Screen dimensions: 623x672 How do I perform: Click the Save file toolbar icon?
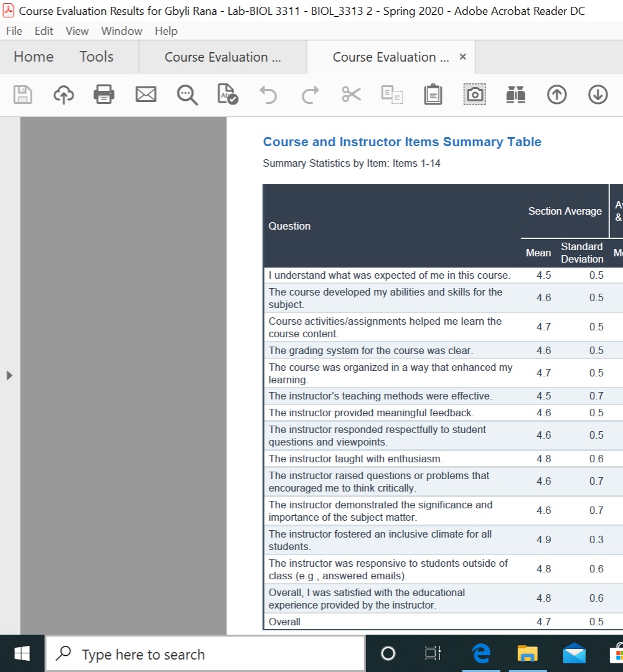(23, 95)
